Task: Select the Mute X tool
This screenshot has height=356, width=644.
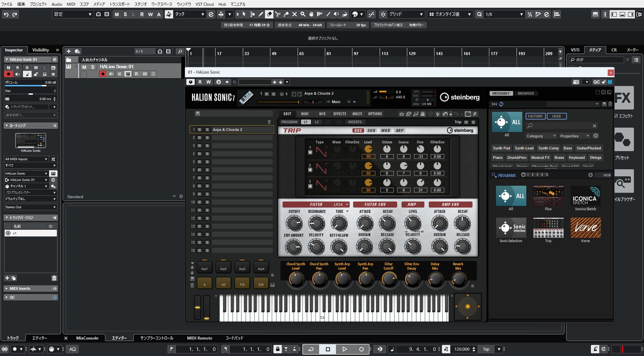Action: point(294,14)
